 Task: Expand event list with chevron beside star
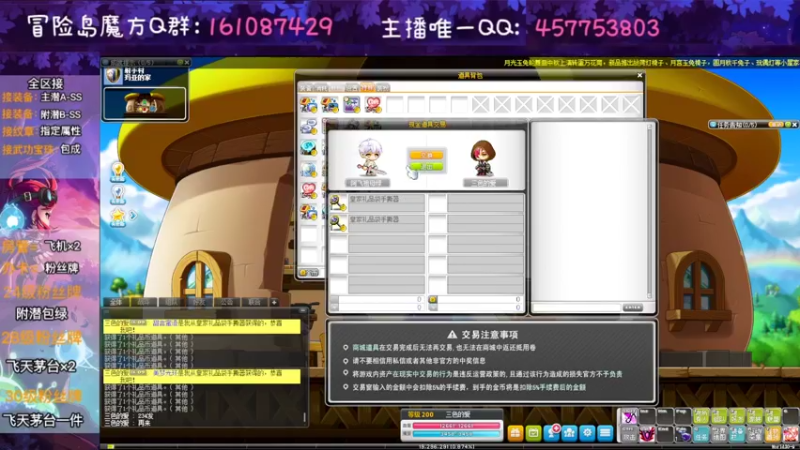tap(133, 216)
